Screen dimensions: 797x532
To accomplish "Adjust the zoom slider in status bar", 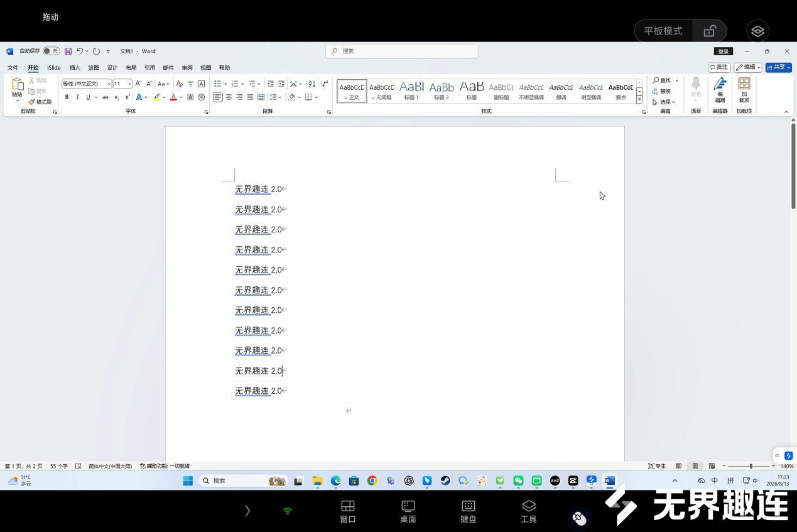I will tap(751, 466).
